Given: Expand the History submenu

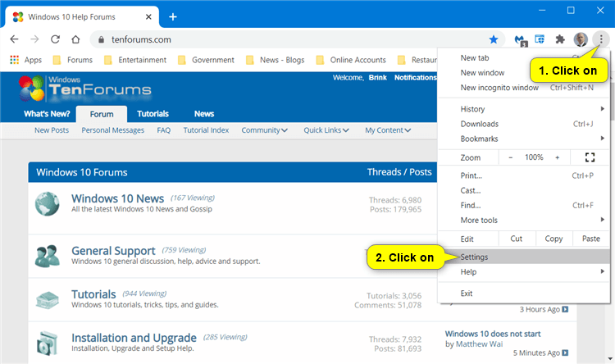Looking at the screenshot, I should (524, 109).
